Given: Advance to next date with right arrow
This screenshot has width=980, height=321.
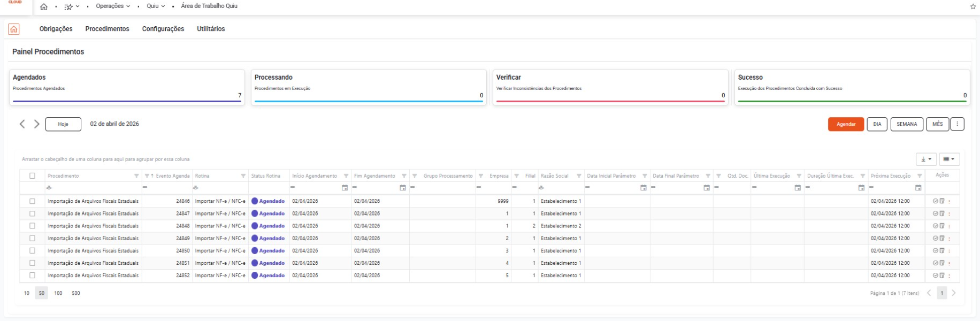Looking at the screenshot, I should click(x=37, y=124).
